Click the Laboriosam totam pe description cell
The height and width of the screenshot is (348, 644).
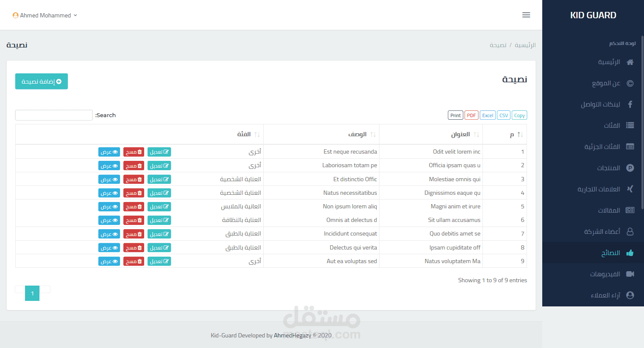(x=321, y=166)
